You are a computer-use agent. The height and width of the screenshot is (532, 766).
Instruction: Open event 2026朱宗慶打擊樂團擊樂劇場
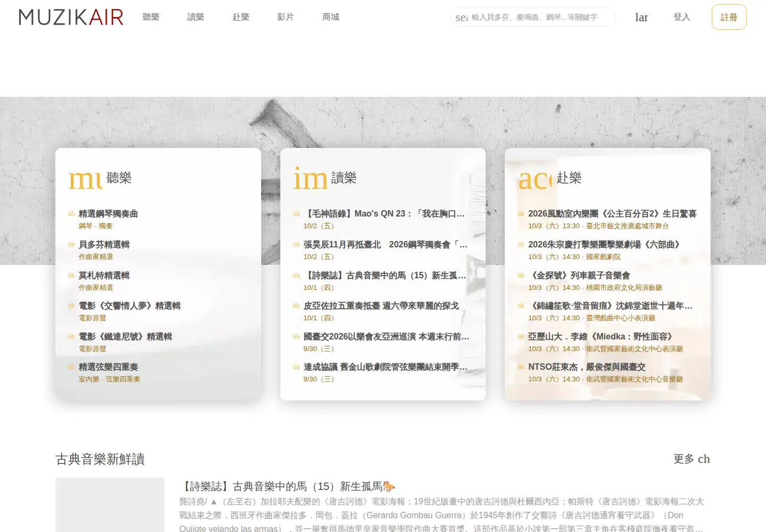click(604, 245)
